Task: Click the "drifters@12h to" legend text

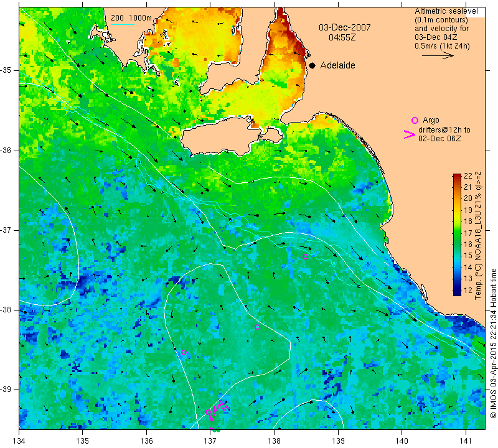Action: (x=444, y=130)
